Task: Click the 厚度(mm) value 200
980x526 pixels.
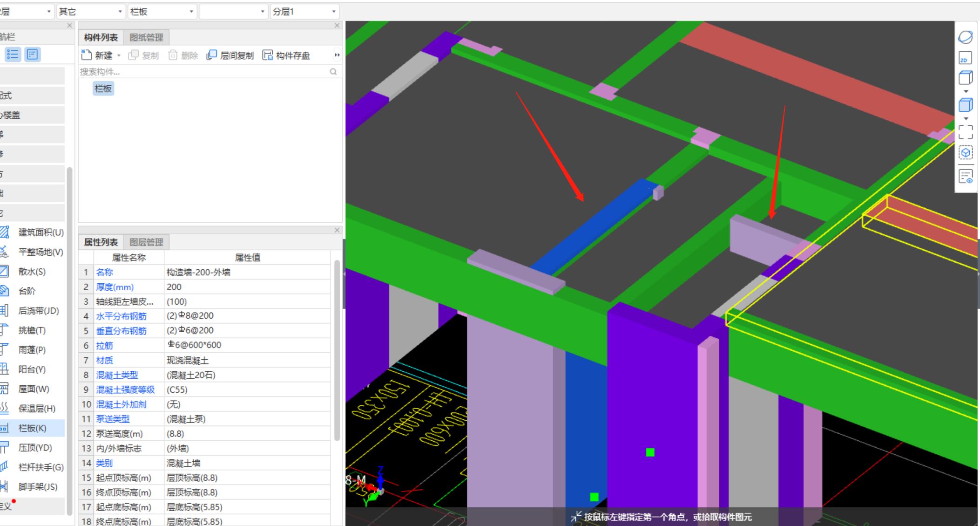Action: tap(247, 287)
